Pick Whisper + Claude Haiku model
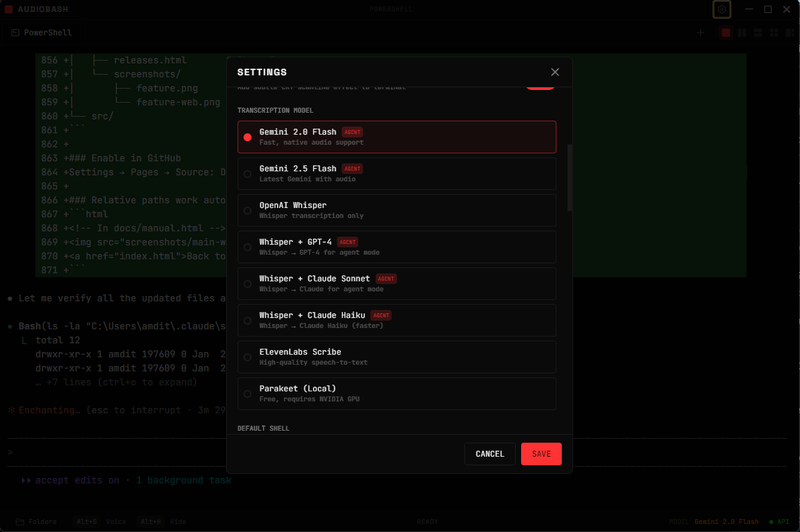Viewport: 800px width, 532px height. coord(396,320)
